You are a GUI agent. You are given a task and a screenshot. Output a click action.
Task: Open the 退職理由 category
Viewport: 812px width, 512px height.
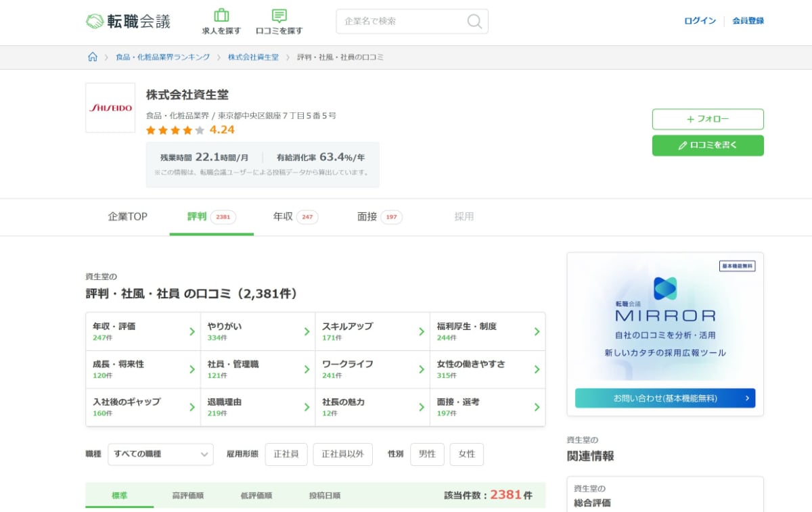point(258,407)
